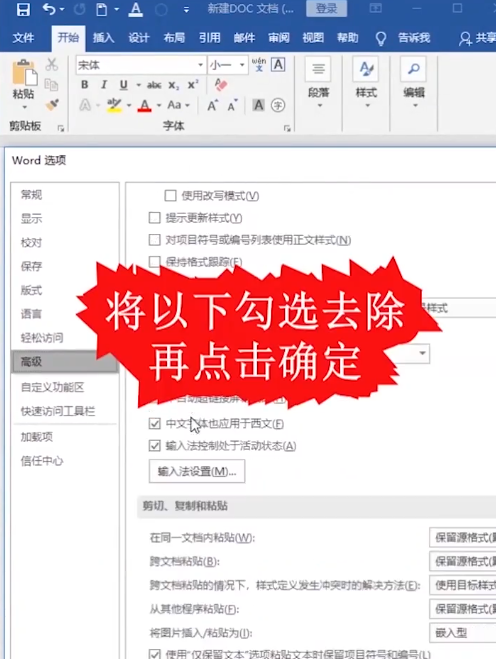Click the 登录 sign-in button
This screenshot has height=659, width=496.
click(326, 8)
